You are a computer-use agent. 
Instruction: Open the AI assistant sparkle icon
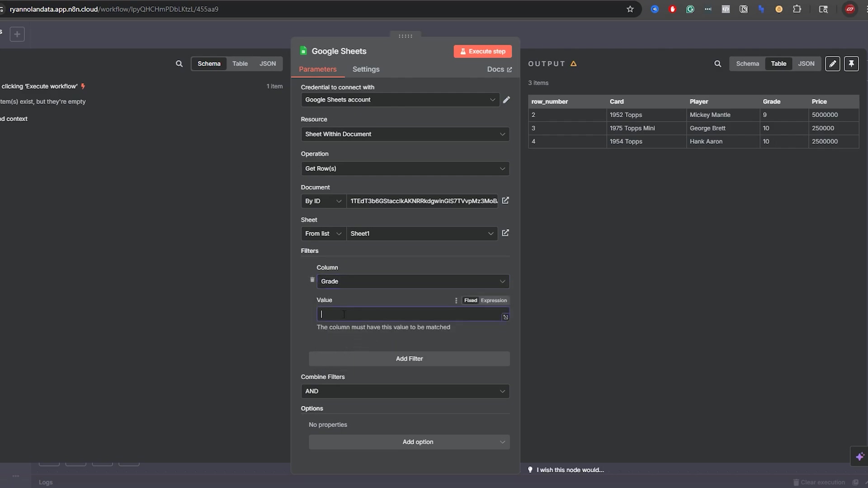coord(859,456)
